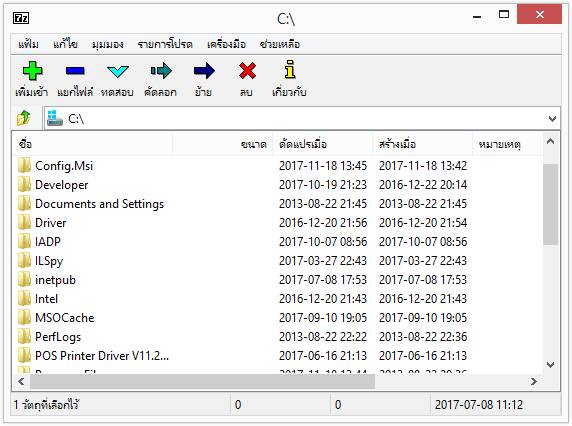Screen dimensions: 572x426
Task: Click modified date 2016-12-20 21:56
Action: [x=323, y=222]
